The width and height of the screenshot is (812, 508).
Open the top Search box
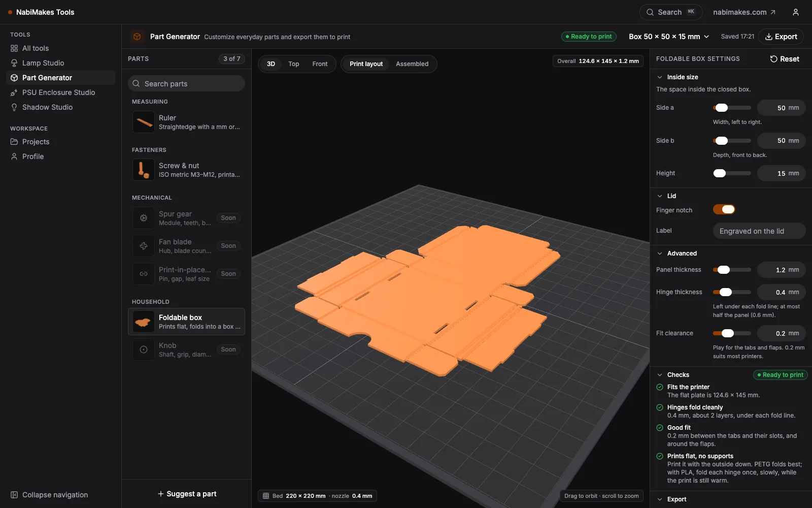(671, 12)
